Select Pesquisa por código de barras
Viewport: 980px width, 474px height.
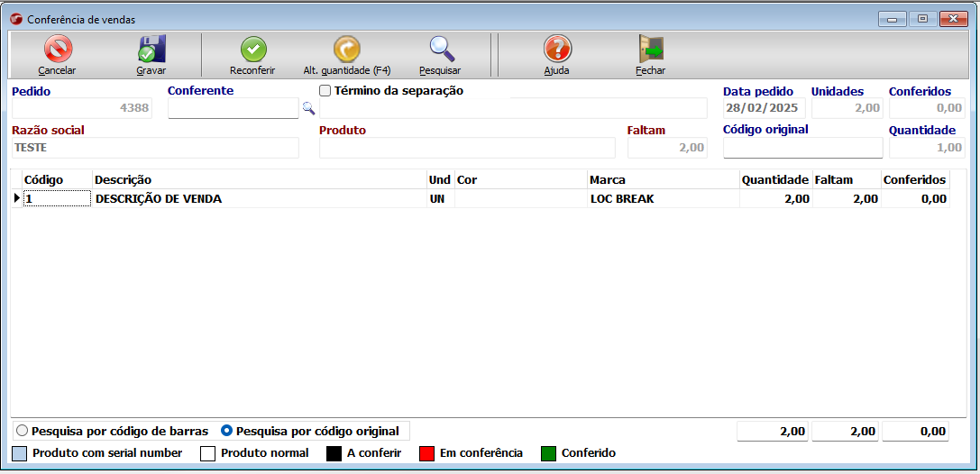coord(23,431)
